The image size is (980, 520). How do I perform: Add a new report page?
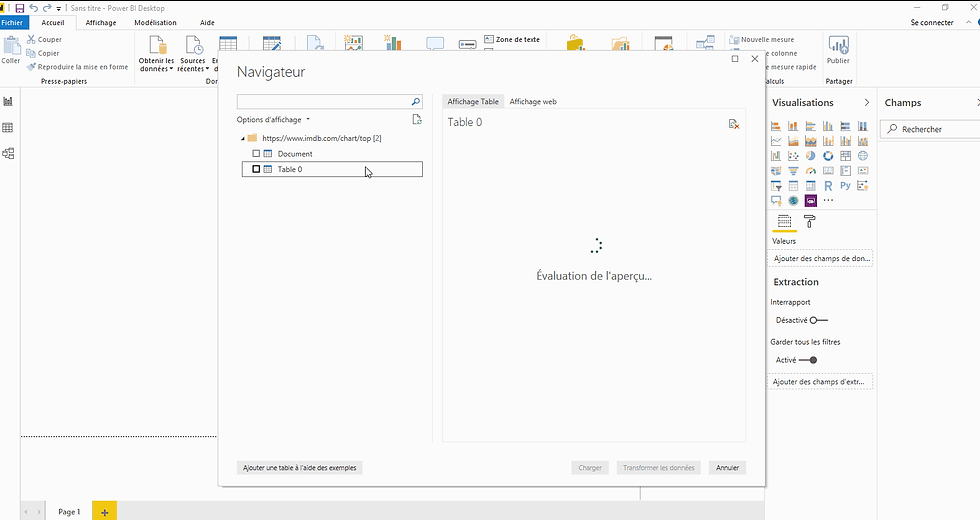click(104, 511)
